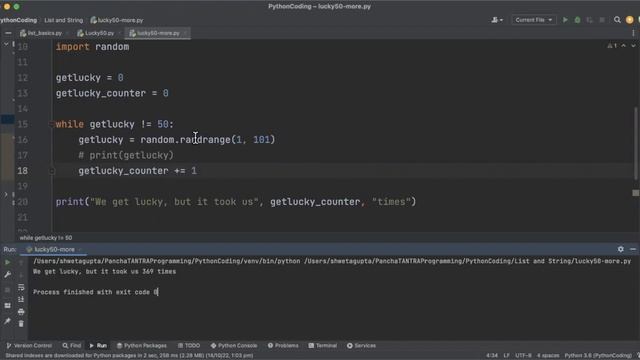640x360 pixels.
Task: Click the print statement on line 20
Action: (x=236, y=202)
